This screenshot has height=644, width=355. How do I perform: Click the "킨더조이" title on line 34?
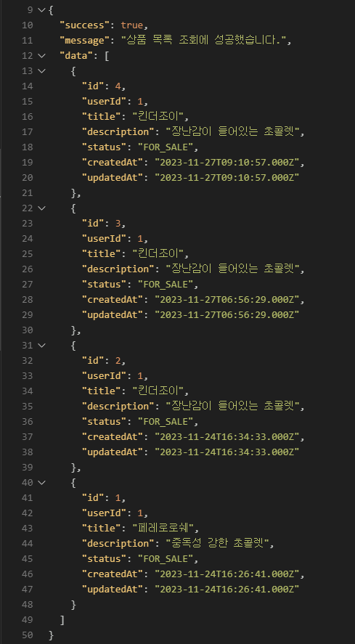[158, 391]
